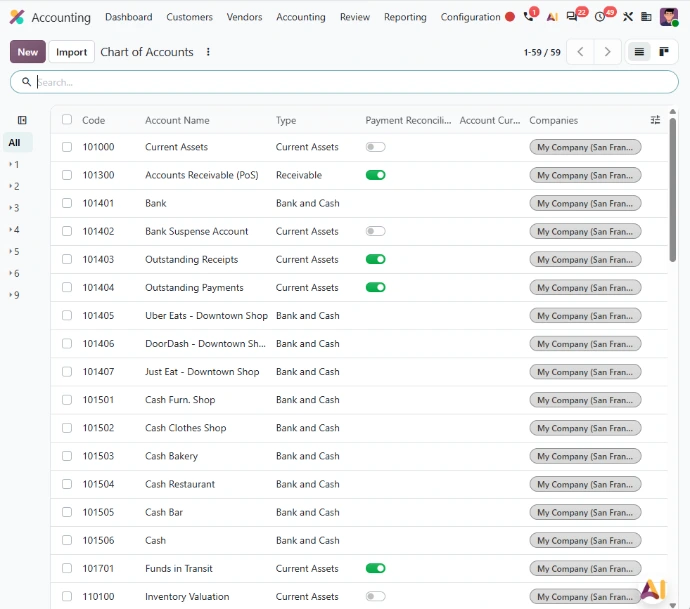Switch to kanban view icon

tap(664, 52)
